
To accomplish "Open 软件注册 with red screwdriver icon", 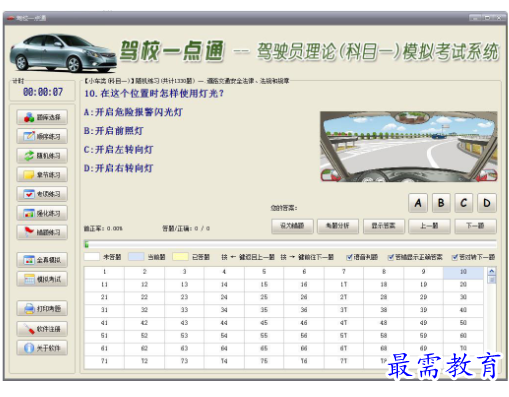I will (42, 329).
